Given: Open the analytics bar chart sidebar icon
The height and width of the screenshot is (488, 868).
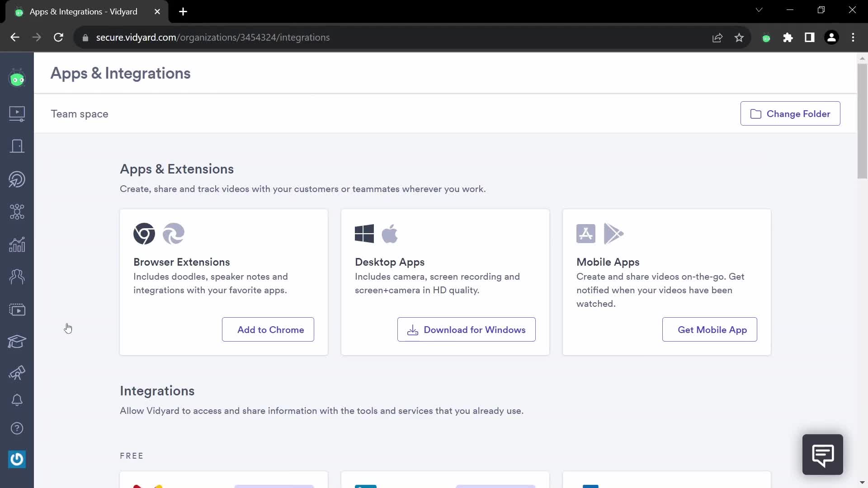Looking at the screenshot, I should point(17,244).
